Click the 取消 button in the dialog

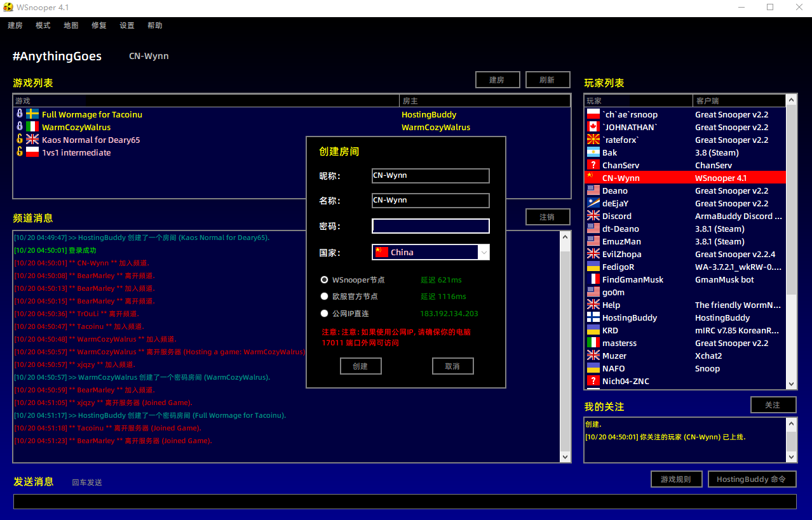coord(452,366)
